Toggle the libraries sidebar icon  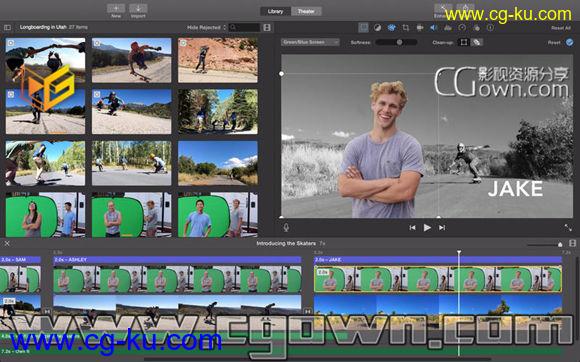point(7,27)
